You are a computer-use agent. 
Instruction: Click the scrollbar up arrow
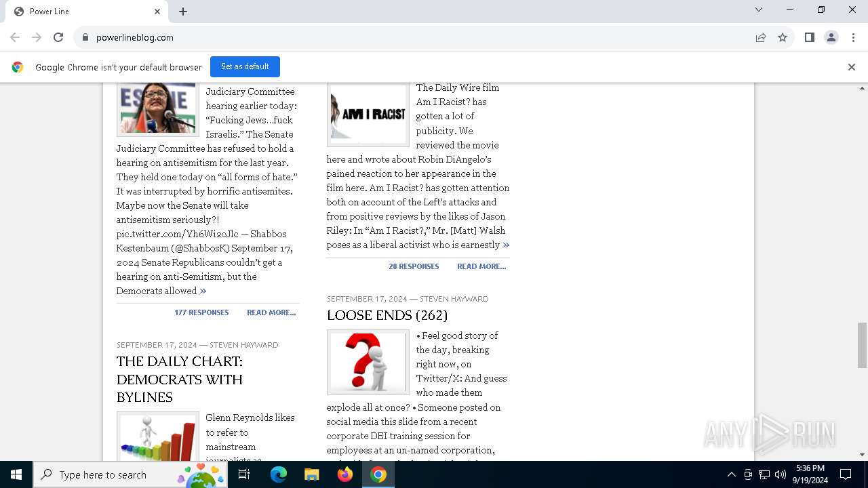click(x=863, y=88)
